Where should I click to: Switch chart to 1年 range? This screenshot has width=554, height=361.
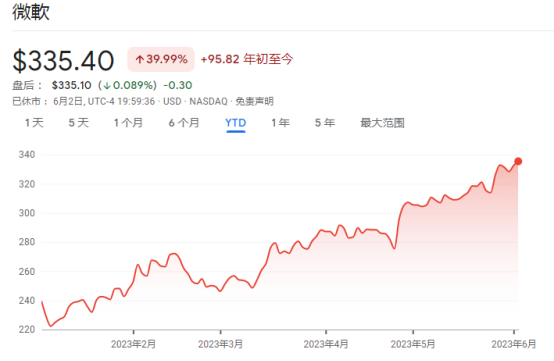(x=281, y=123)
